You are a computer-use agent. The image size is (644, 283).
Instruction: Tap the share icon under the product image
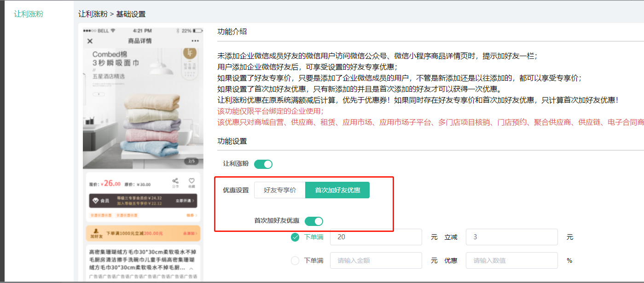coord(175,181)
